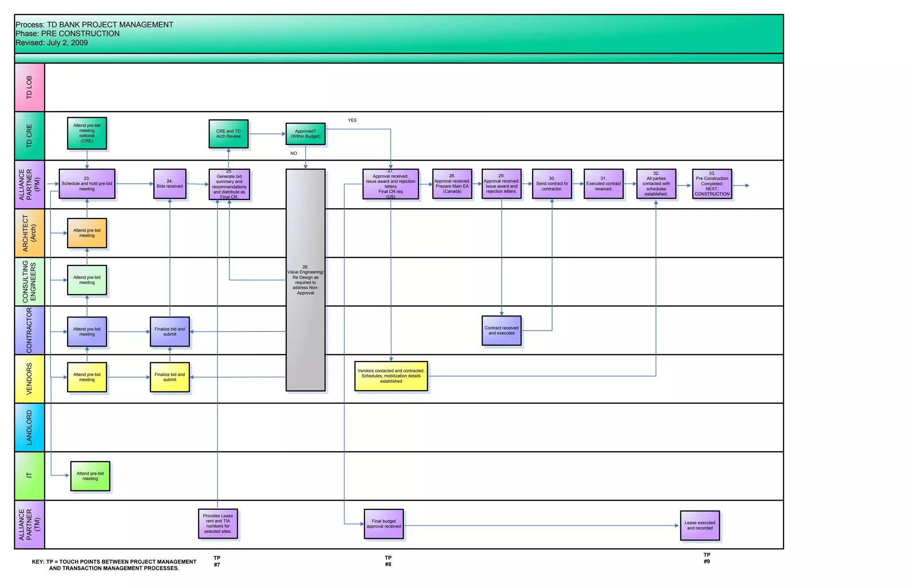Click the 'TP #7' touch point label
Screen dimensions: 909x588
click(217, 561)
